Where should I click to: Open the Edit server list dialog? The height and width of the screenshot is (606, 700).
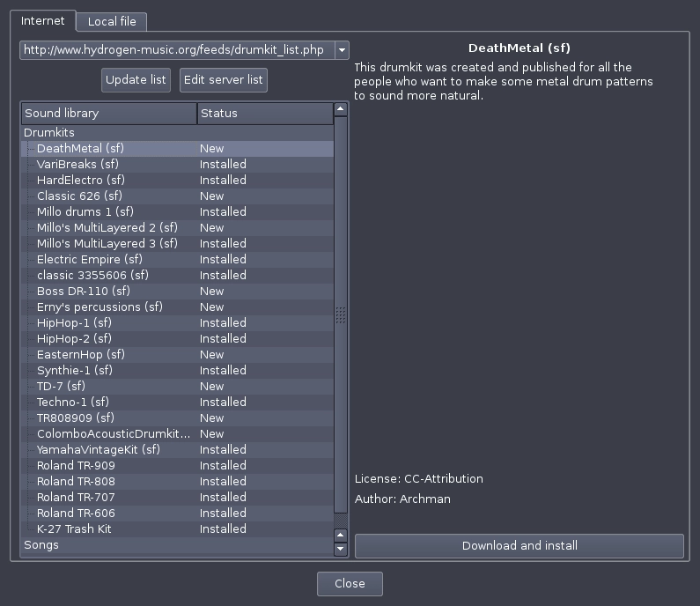pyautogui.click(x=224, y=80)
